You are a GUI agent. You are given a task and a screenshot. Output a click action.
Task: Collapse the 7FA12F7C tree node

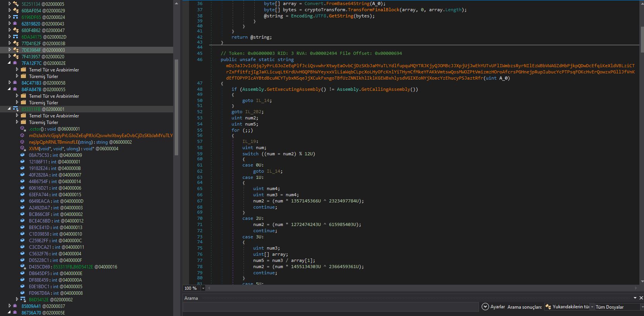coord(10,63)
